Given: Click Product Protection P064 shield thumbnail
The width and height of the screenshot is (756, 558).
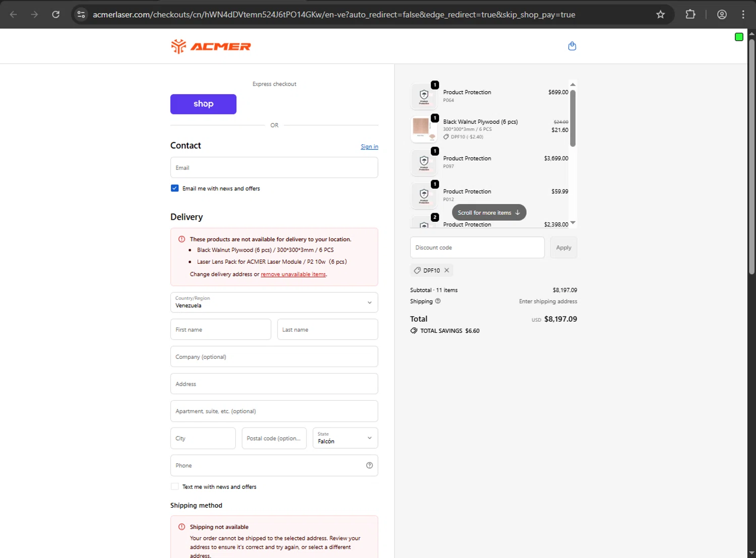Looking at the screenshot, I should pos(424,96).
